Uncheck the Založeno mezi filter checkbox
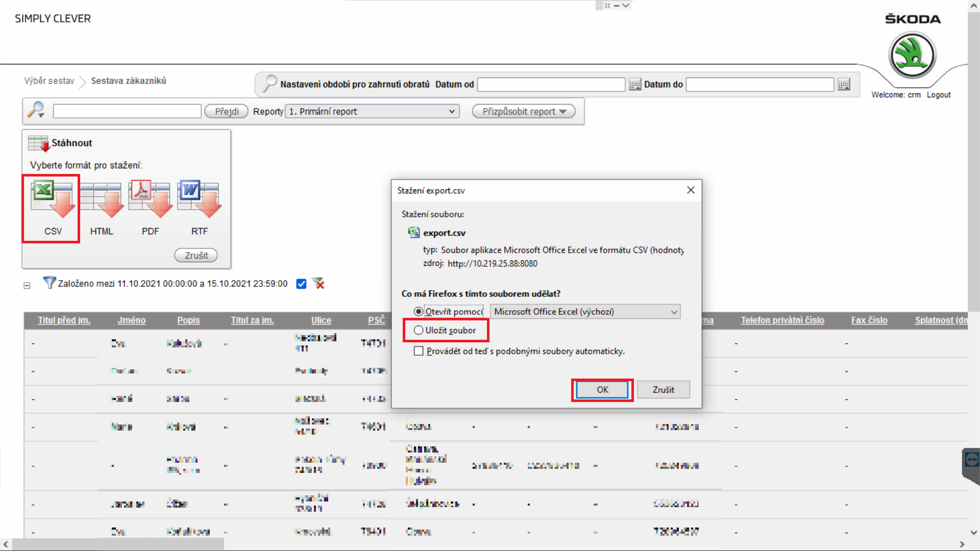This screenshot has width=980, height=551. click(301, 284)
